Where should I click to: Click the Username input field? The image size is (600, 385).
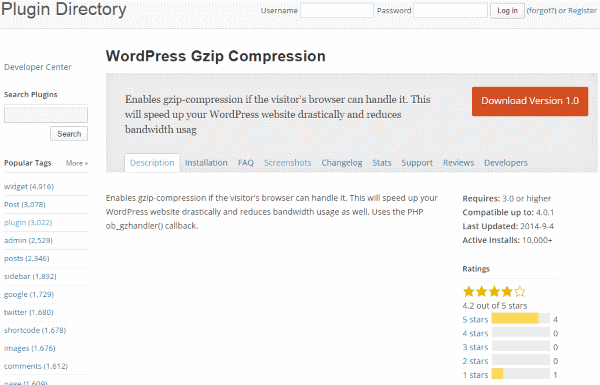(337, 10)
